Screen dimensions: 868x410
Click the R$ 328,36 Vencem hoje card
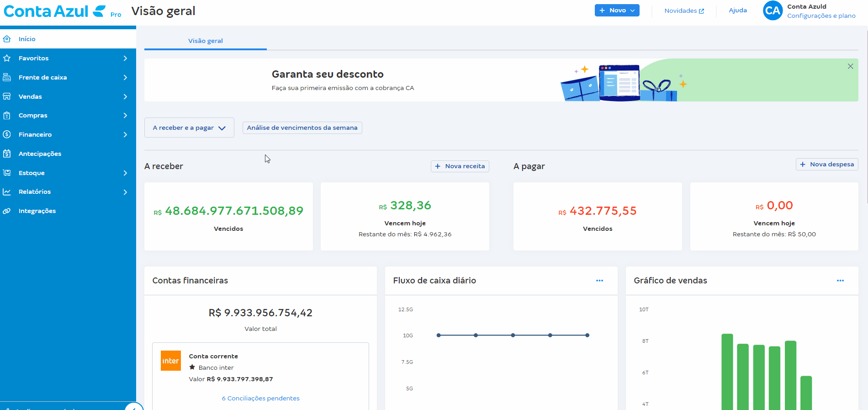[405, 216]
